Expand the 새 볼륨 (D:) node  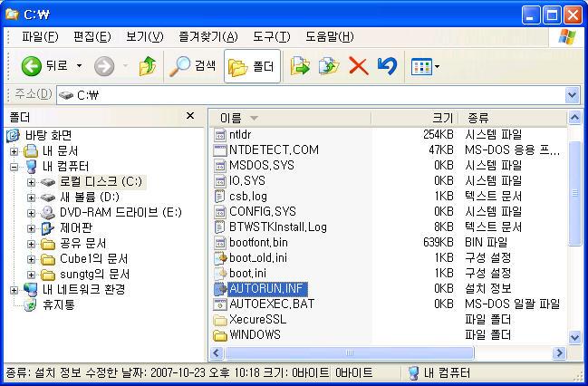point(31,198)
